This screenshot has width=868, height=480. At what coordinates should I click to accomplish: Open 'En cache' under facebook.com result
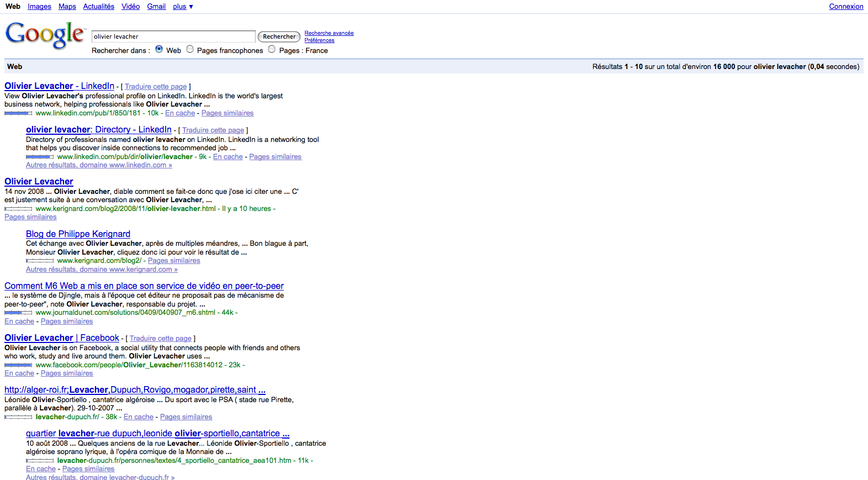click(x=19, y=373)
